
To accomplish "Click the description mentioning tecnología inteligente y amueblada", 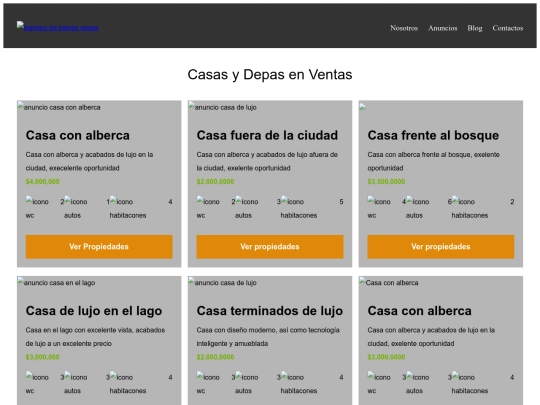I will (x=268, y=337).
